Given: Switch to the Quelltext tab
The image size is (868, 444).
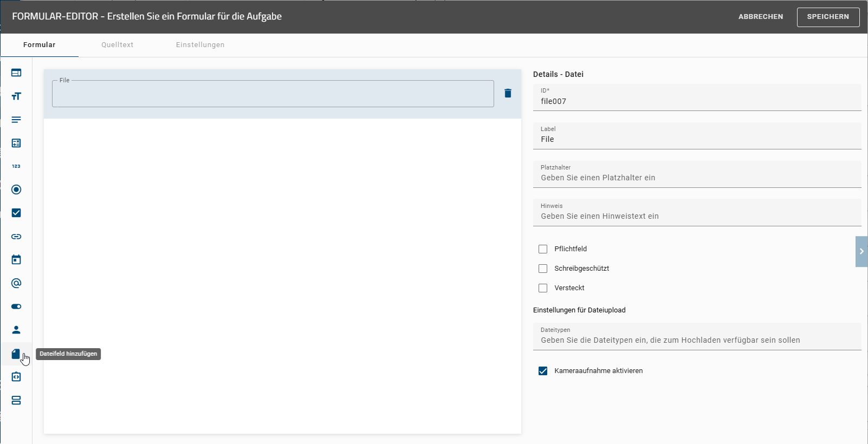Looking at the screenshot, I should point(117,45).
